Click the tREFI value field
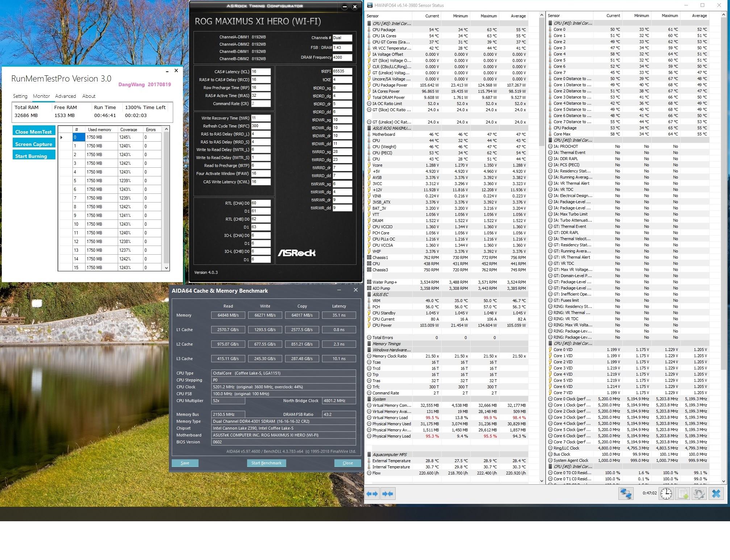Image resolution: width=730 pixels, height=560 pixels. tap(342, 71)
